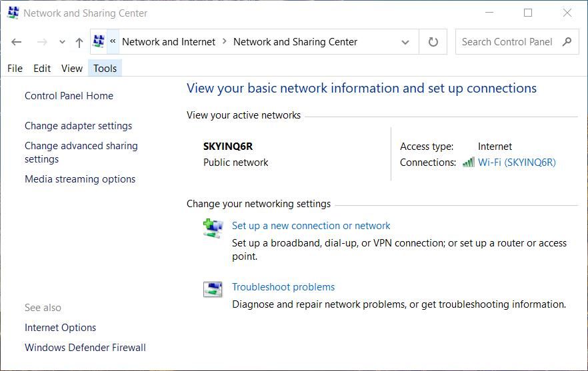Click the search magnifier icon
This screenshot has width=588, height=371.
pos(567,42)
